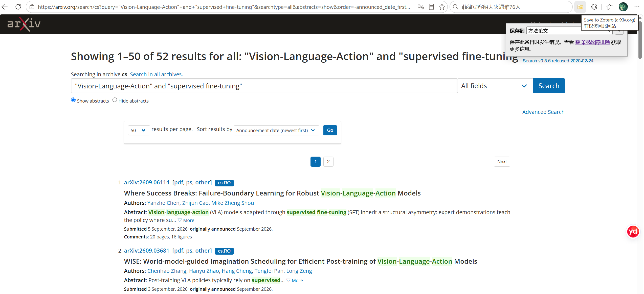
Task: Open the Advanced Search link
Action: (x=543, y=112)
